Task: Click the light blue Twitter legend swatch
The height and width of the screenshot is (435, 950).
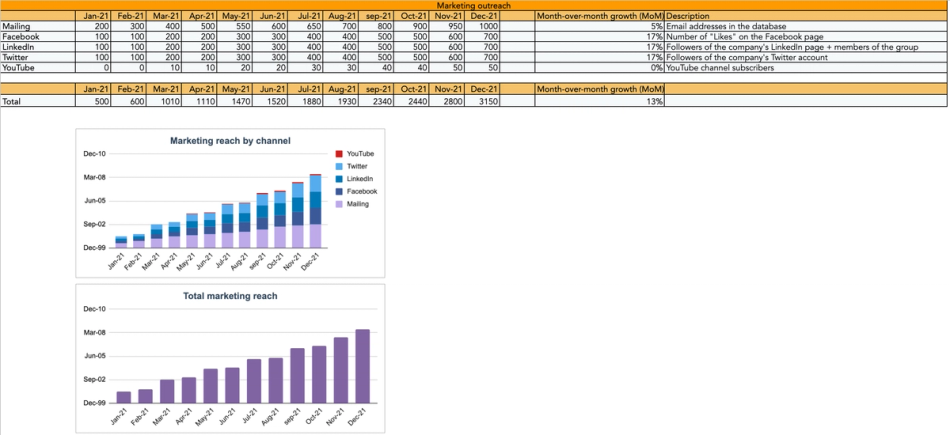Action: (339, 166)
